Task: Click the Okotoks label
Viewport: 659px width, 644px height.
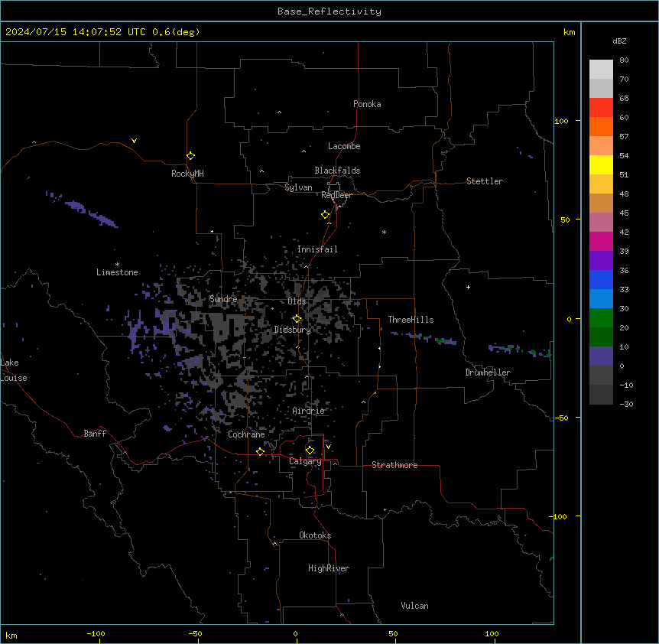Action: (315, 535)
